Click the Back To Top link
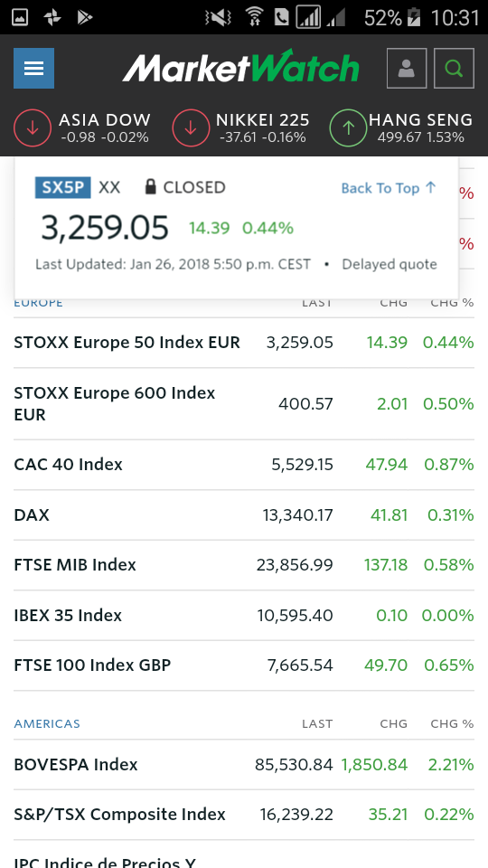 (x=389, y=188)
